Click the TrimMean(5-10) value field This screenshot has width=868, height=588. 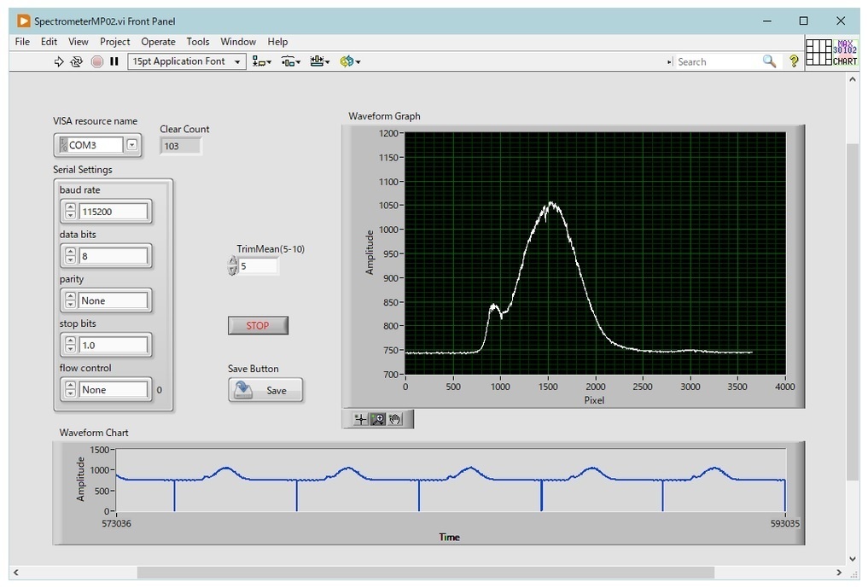coord(258,265)
